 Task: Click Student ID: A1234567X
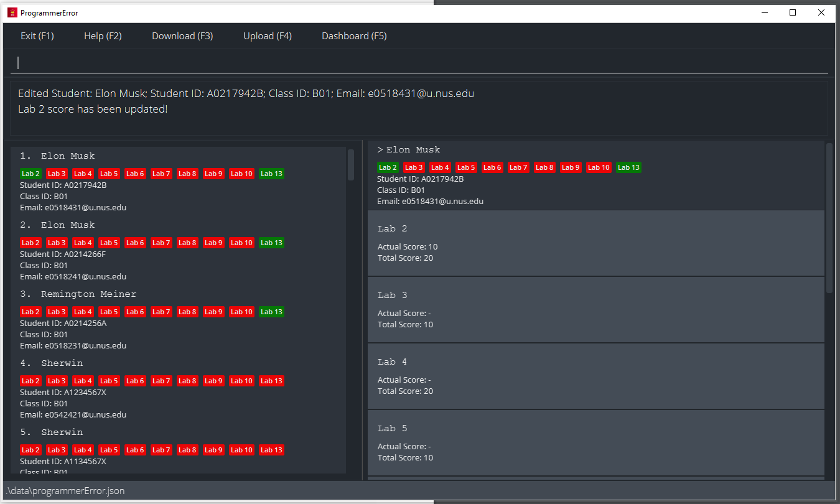[63, 392]
